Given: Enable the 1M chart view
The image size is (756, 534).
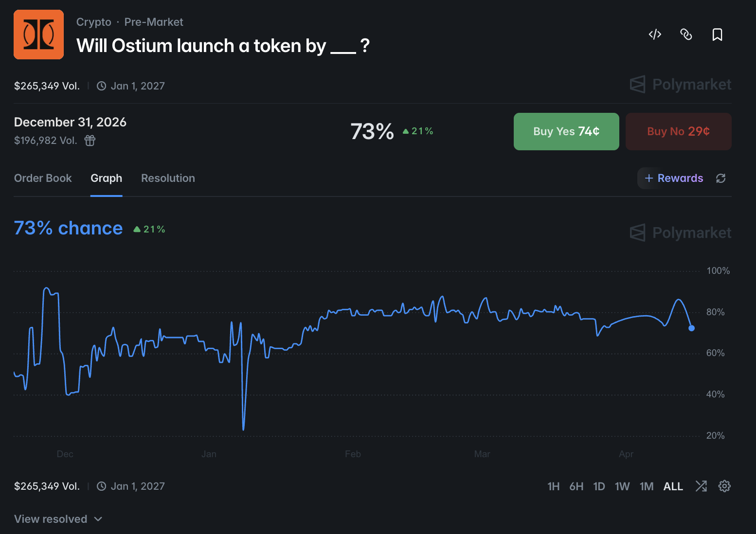Looking at the screenshot, I should tap(647, 486).
